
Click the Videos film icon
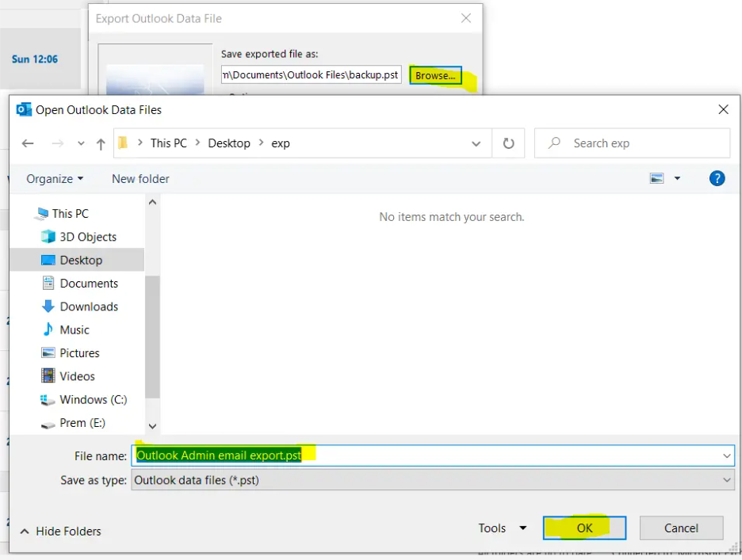(48, 376)
